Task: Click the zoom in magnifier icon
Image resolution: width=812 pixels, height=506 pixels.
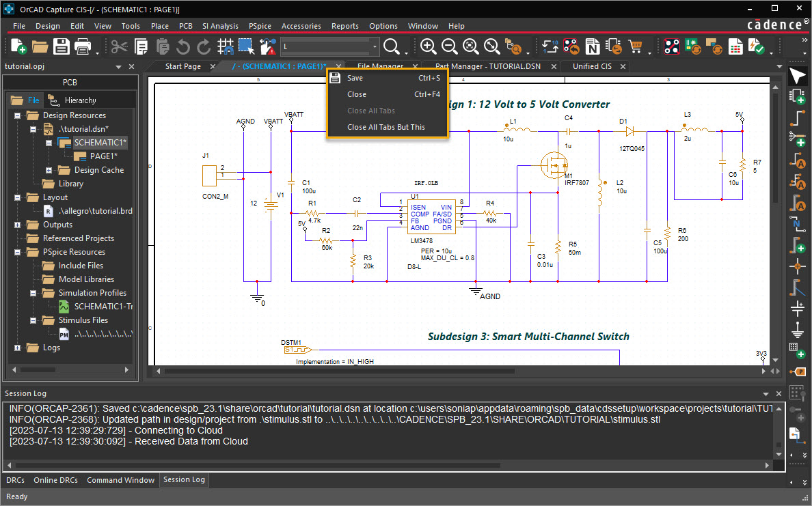Action: [x=429, y=46]
